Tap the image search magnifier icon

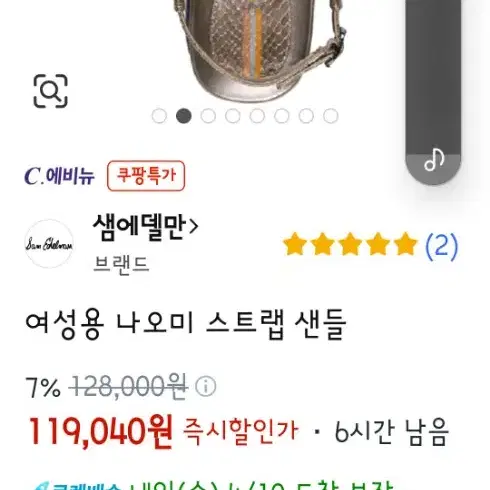coord(50,91)
